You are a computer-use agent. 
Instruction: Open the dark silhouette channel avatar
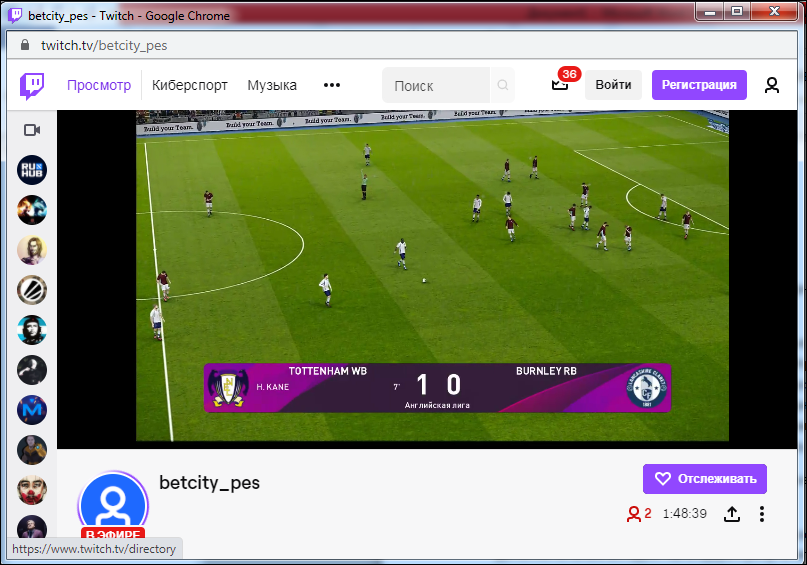[x=32, y=370]
